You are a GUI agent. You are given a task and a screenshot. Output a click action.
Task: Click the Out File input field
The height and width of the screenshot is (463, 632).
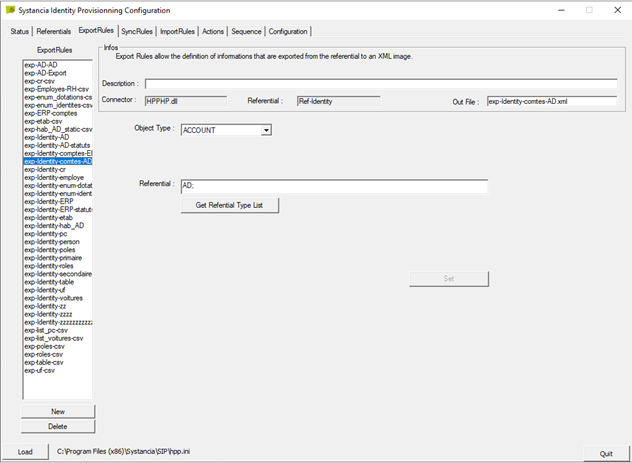coord(552,102)
